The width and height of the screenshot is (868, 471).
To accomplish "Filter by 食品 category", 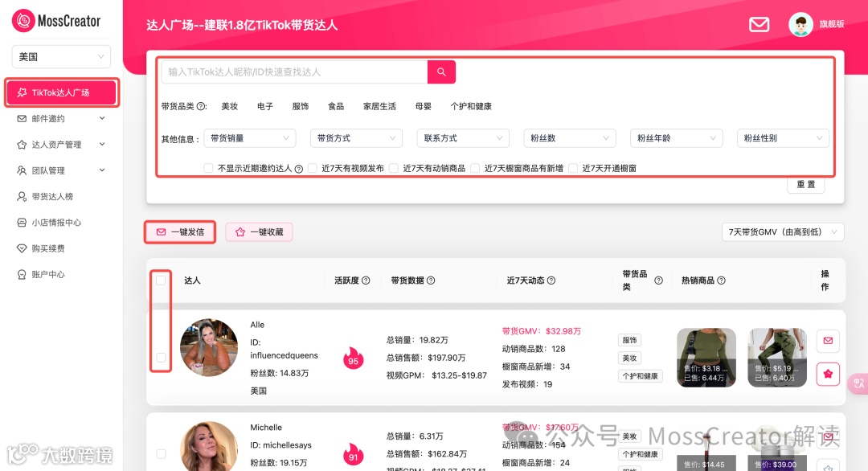I will pos(336,106).
